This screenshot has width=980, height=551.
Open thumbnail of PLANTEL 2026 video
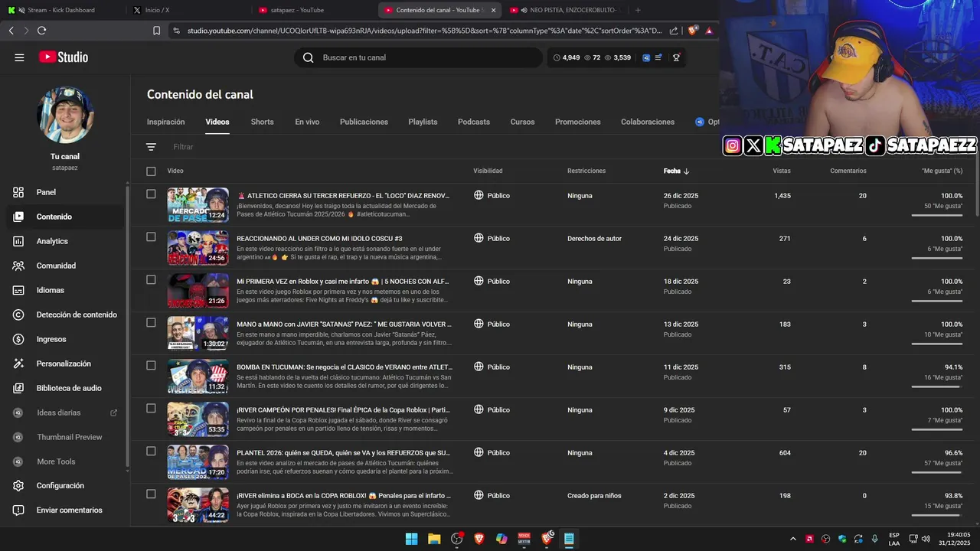198,462
